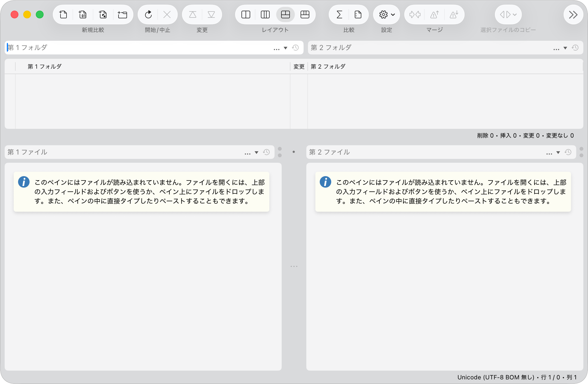Click the stop comparison X icon
Image resolution: width=588 pixels, height=384 pixels.
coord(167,14)
